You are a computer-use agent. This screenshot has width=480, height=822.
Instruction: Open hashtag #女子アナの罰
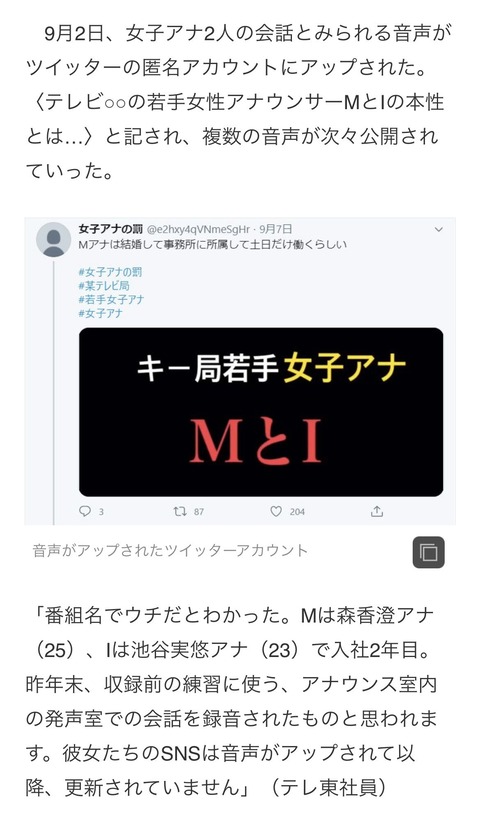110,272
